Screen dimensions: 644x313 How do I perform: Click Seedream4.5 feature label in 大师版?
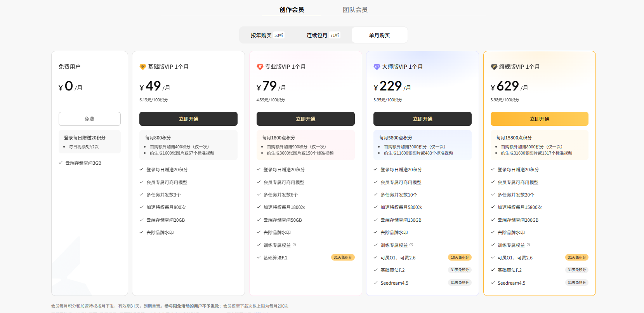tap(394, 283)
